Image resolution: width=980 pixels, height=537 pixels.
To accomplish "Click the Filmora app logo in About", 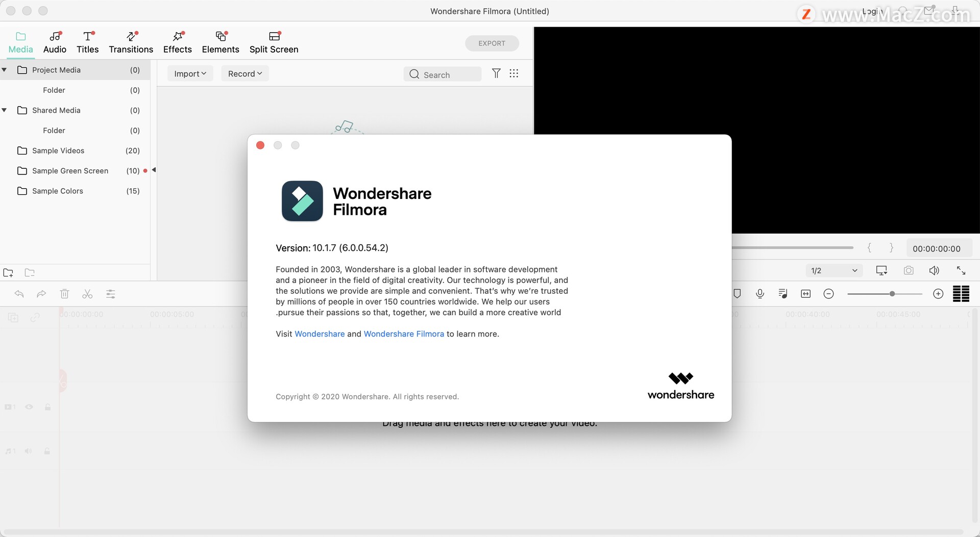I will [302, 201].
